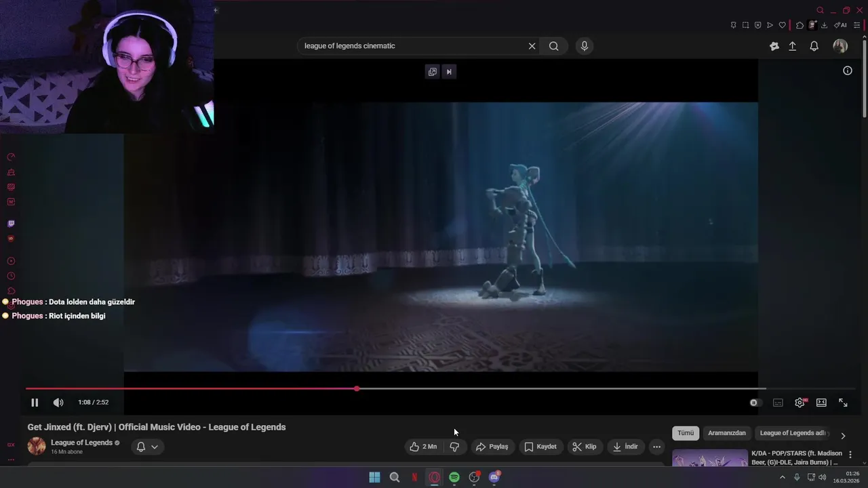Click the pop-out video icon above the player
868x488 pixels.
pos(432,72)
